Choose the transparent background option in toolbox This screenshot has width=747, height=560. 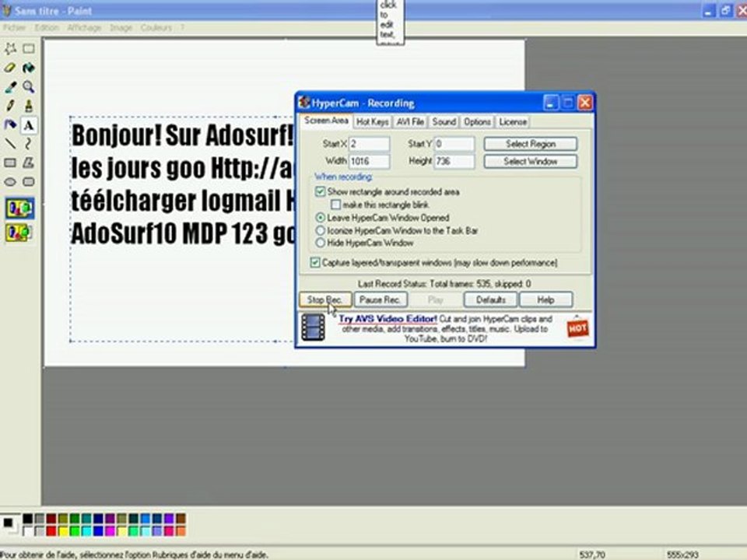tap(19, 233)
